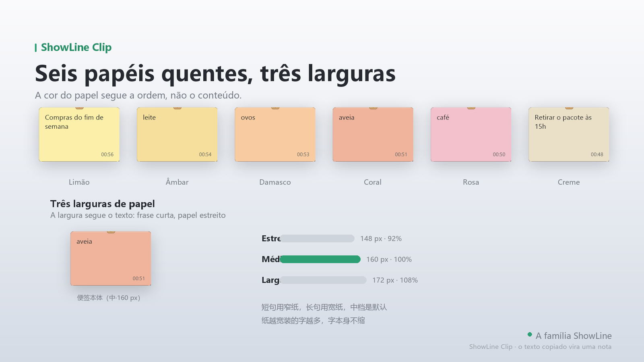Click the Rosa label
644x362 pixels.
(471, 182)
